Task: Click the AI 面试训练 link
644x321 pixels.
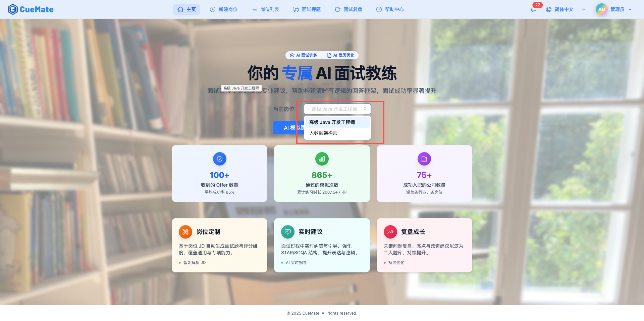Action: click(x=303, y=55)
